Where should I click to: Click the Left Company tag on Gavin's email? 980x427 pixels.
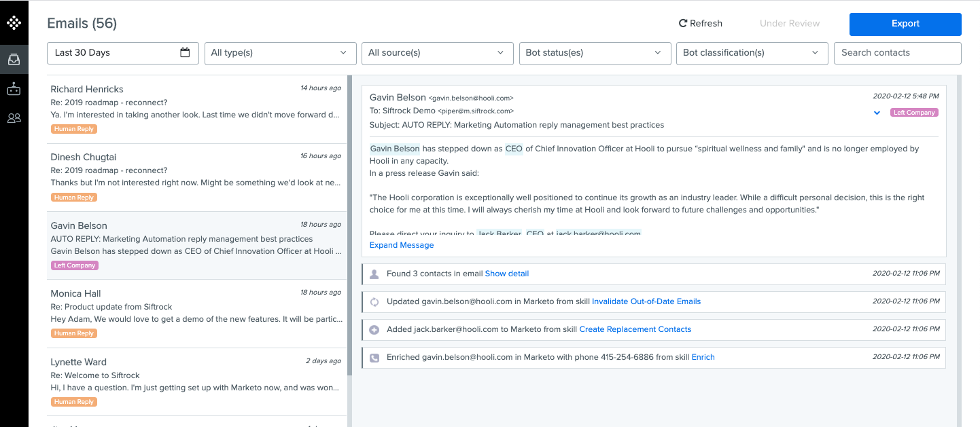click(914, 112)
